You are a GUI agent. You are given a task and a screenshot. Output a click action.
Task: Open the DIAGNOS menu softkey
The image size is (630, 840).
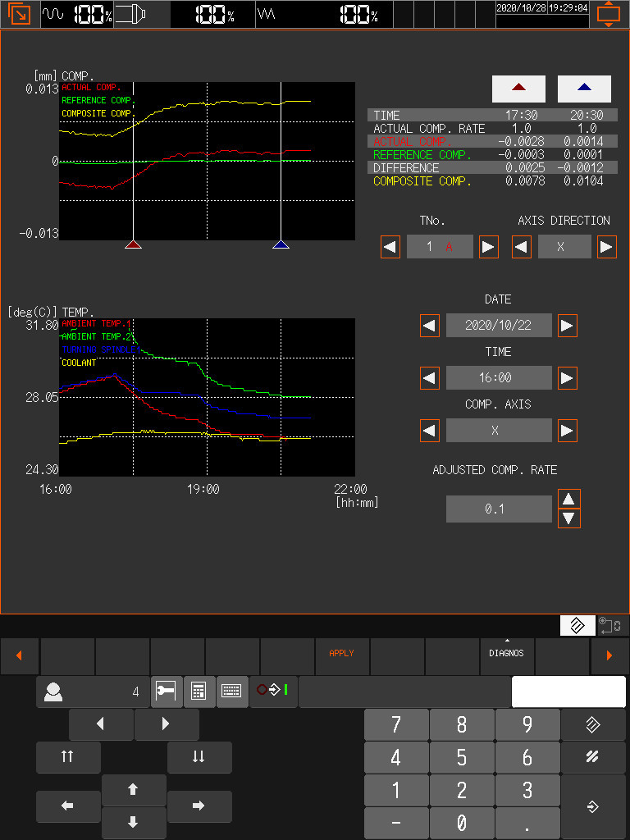click(x=507, y=654)
